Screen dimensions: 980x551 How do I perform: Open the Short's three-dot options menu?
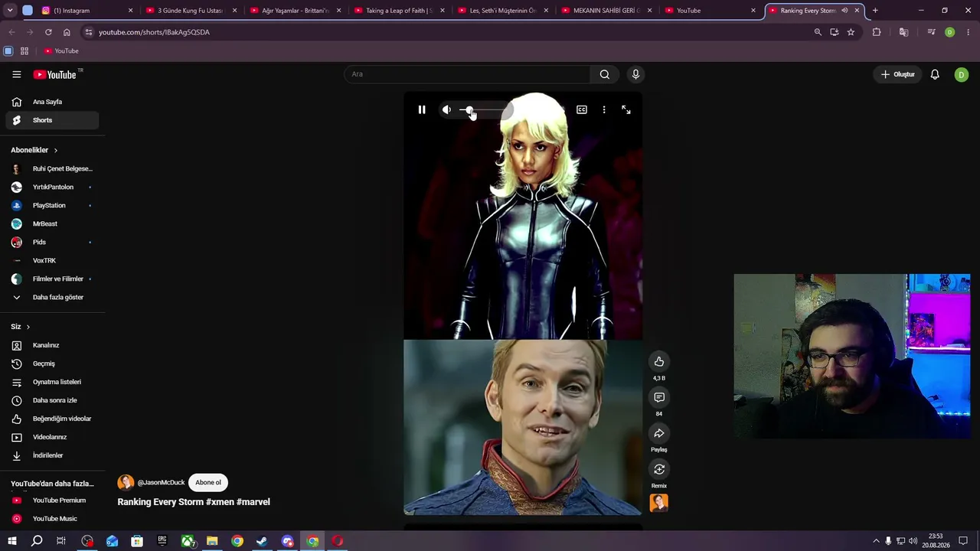[x=604, y=110]
